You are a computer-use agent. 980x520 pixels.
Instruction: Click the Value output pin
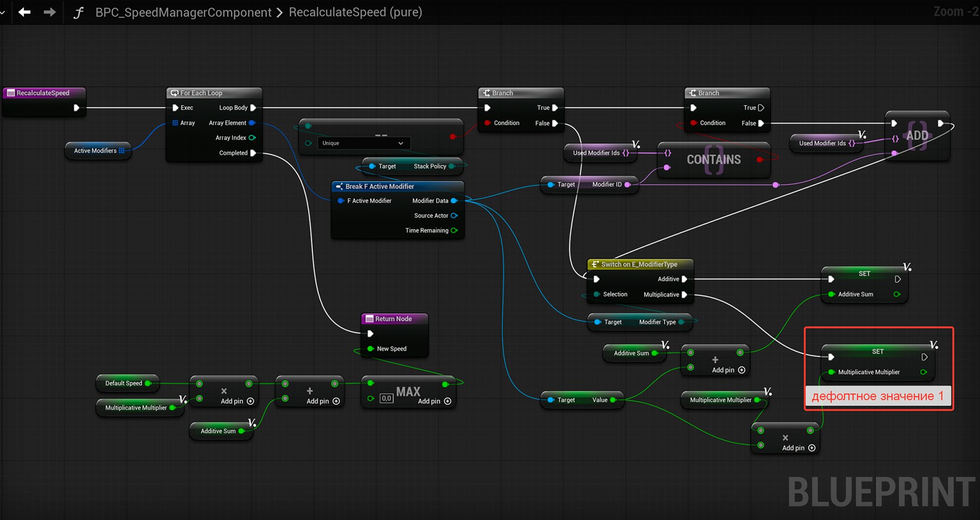click(613, 400)
